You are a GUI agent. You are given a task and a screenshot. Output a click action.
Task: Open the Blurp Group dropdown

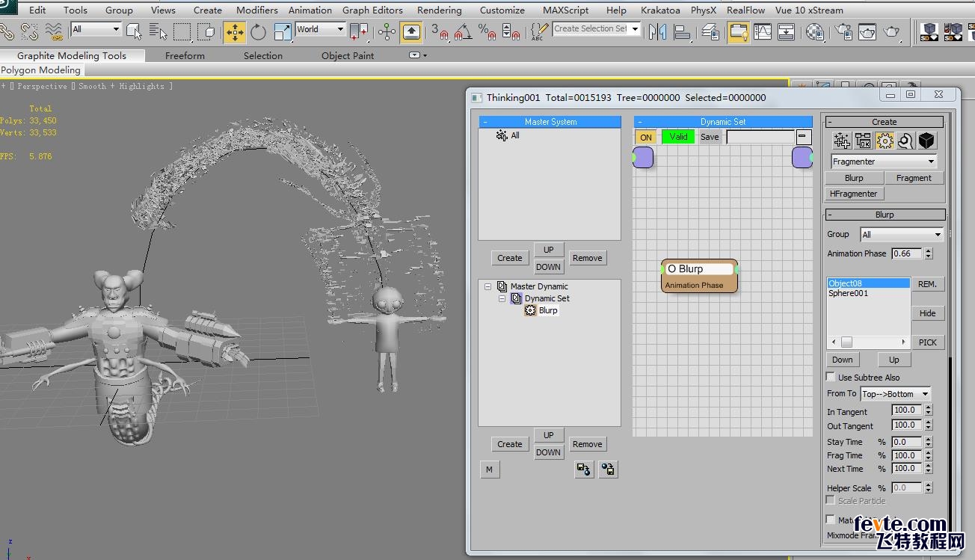pyautogui.click(x=902, y=235)
